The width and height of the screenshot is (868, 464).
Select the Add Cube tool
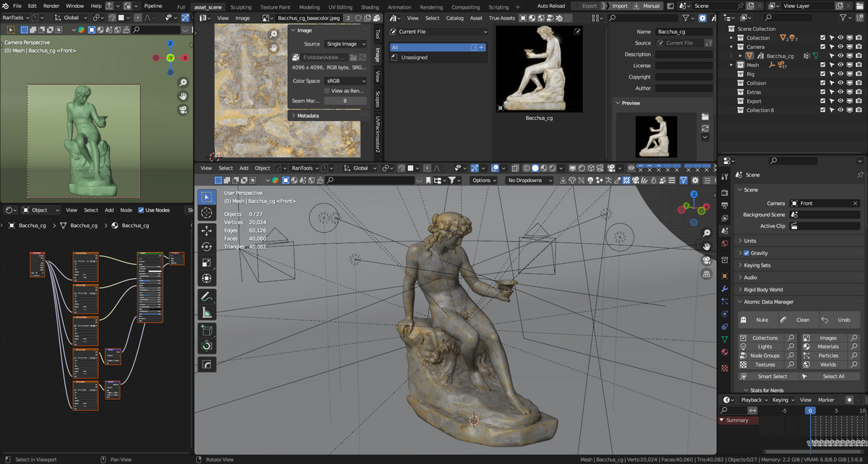[x=206, y=330]
